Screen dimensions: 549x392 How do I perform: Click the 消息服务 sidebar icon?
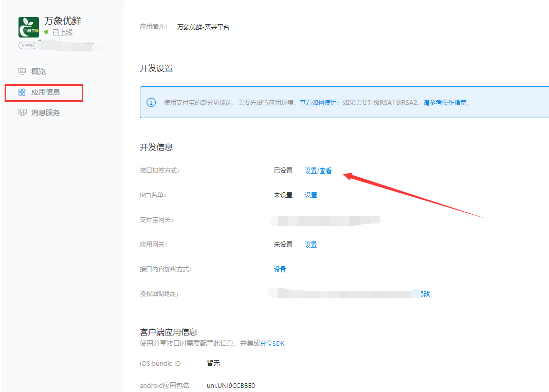click(x=22, y=113)
